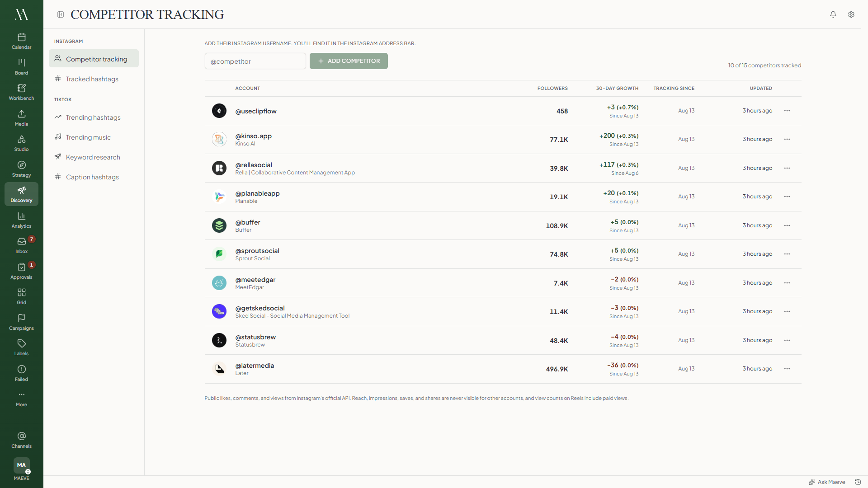Click the @meetedgar avatar thumbnail
The image size is (868, 488).
point(219,283)
